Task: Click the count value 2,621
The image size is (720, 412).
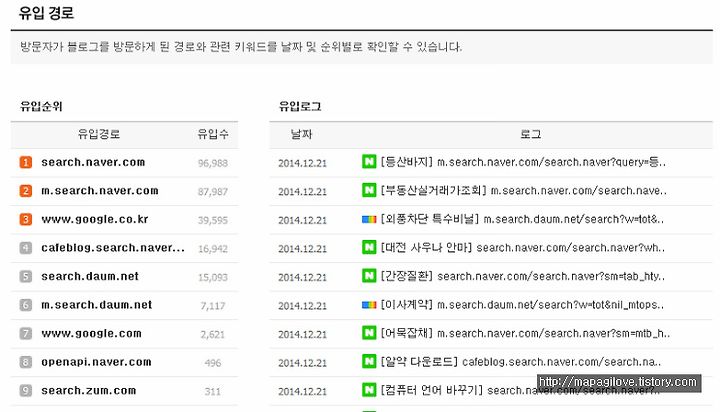Action: tap(213, 334)
